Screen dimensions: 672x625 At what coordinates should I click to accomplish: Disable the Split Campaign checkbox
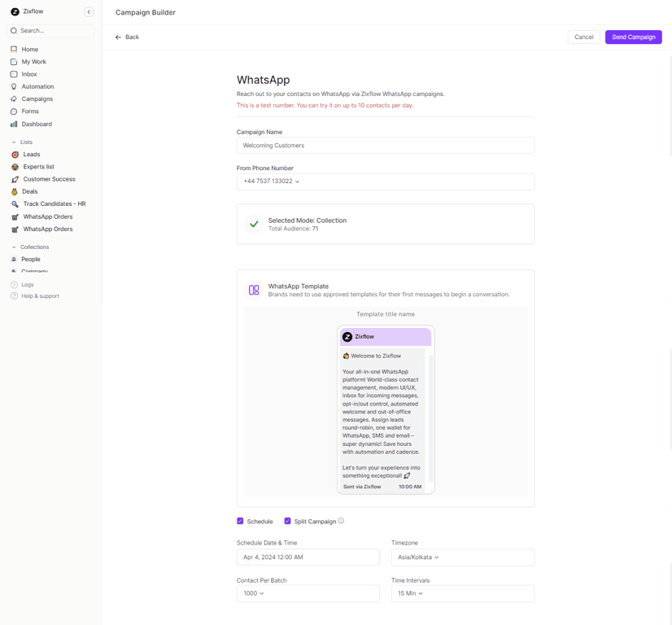pyautogui.click(x=287, y=521)
